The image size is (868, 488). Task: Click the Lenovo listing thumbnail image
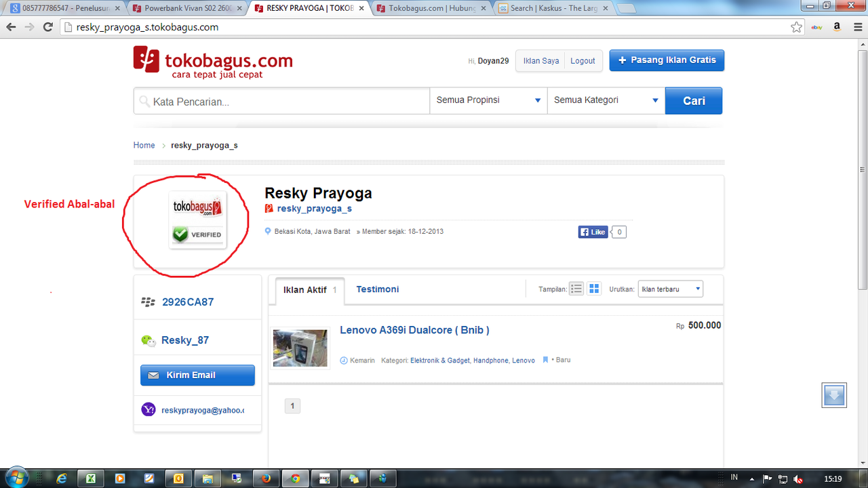[300, 348]
